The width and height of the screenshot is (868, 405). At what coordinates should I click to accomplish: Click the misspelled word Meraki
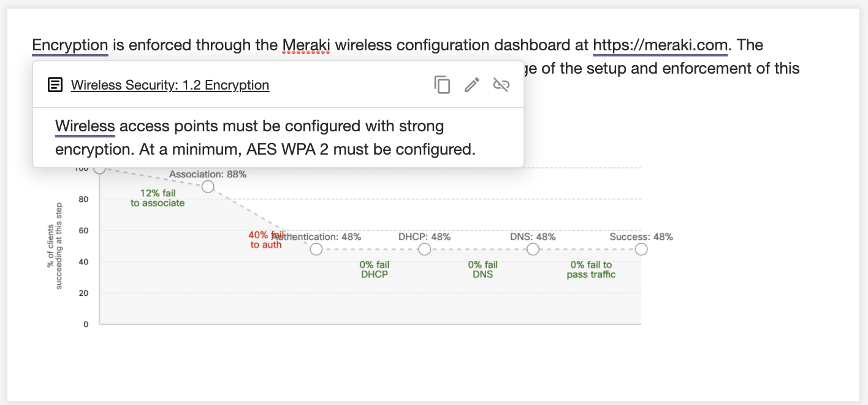click(306, 45)
